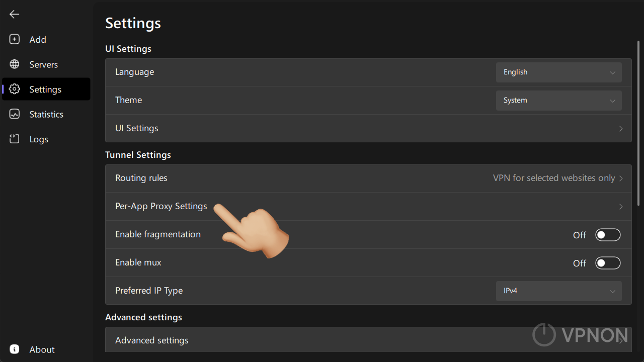Select the Statistics chart icon

tap(14, 114)
